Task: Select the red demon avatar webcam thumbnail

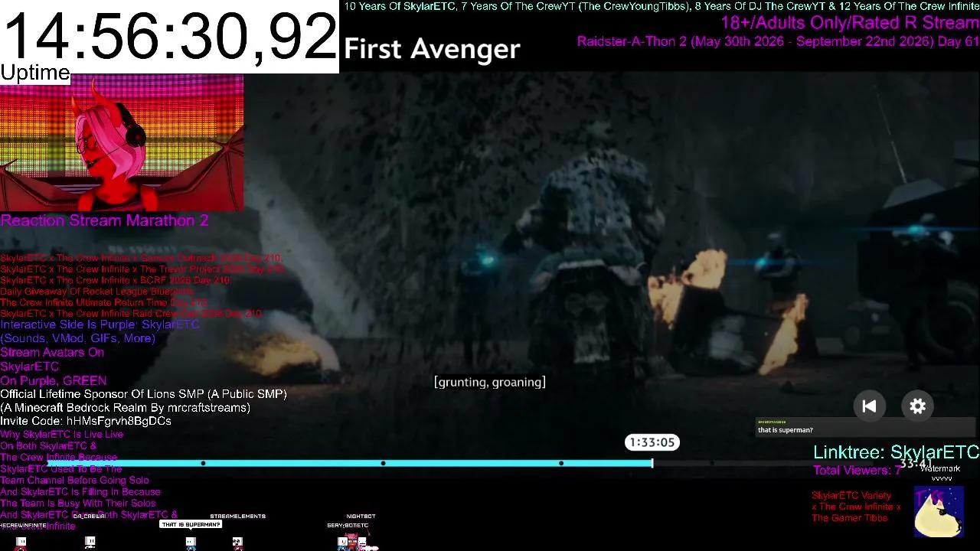Action: pyautogui.click(x=122, y=142)
